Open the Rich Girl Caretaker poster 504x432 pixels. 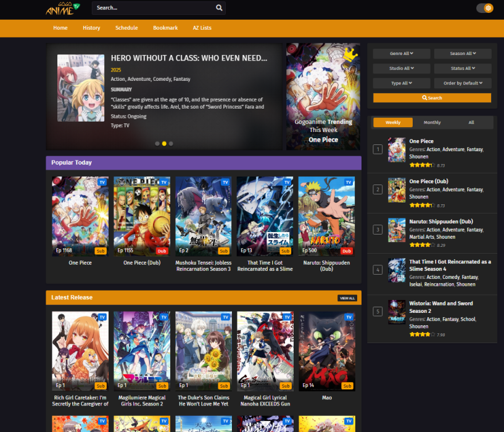pyautogui.click(x=80, y=351)
